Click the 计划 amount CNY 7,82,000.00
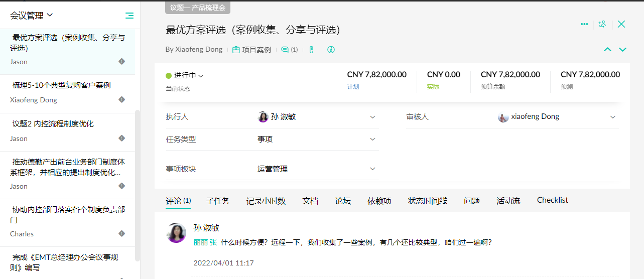 click(376, 75)
